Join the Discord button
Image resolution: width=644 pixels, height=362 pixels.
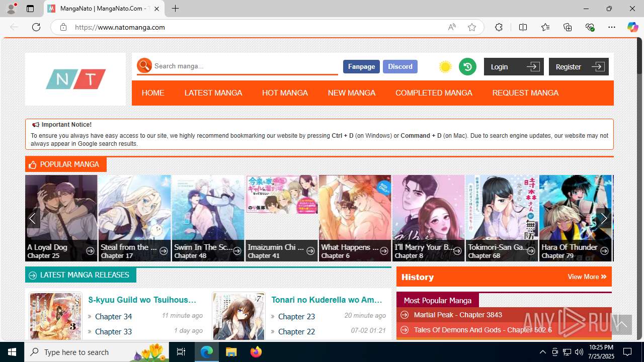400,66
